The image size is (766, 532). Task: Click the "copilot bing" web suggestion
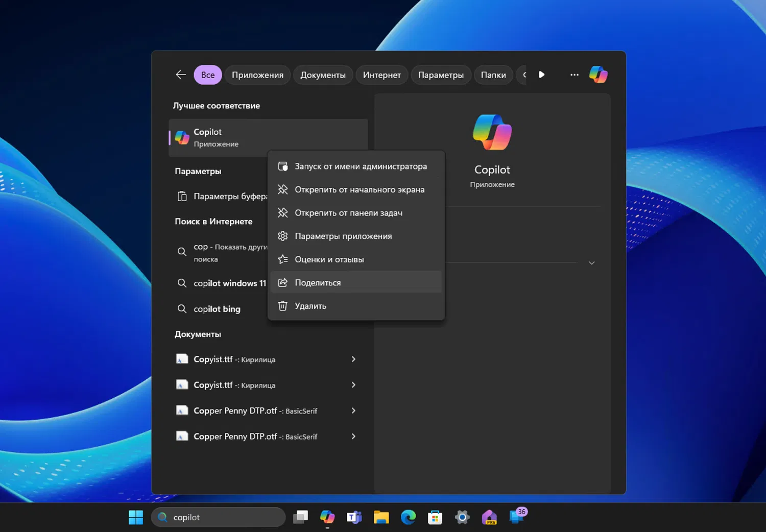coord(217,309)
